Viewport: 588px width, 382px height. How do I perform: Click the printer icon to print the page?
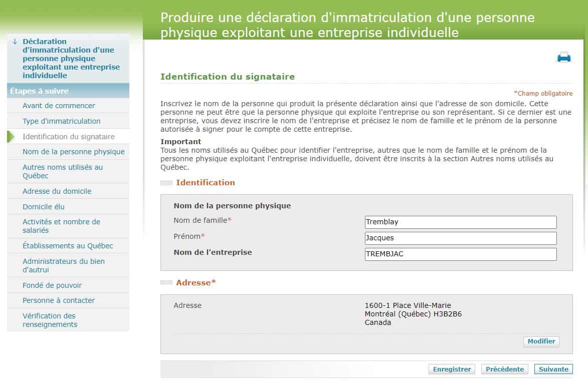[563, 57]
